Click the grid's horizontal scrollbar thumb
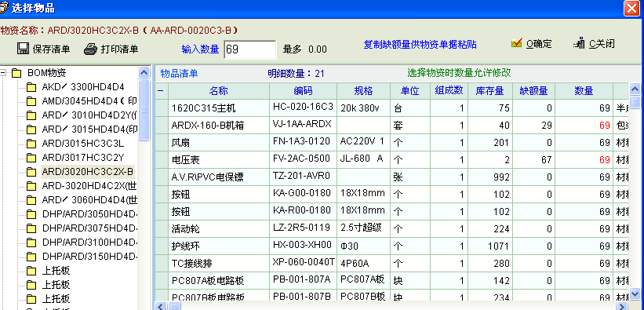This screenshot has width=644, height=310. pos(175,306)
